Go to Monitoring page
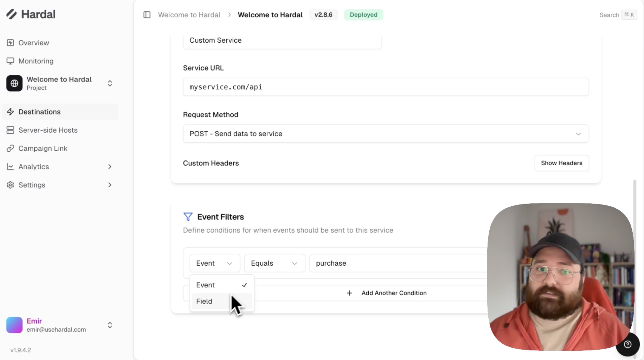The image size is (644, 360). tap(36, 61)
